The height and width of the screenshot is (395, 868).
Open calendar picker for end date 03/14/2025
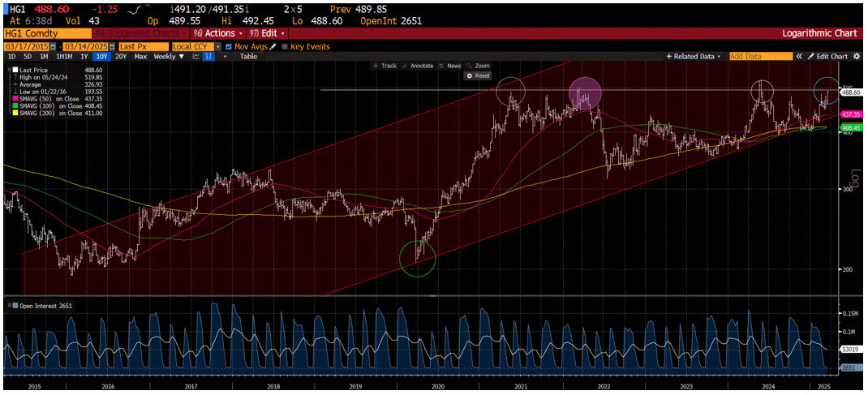[x=111, y=47]
